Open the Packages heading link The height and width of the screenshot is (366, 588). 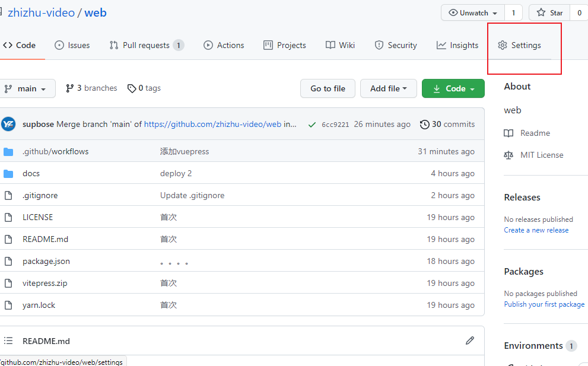point(523,272)
